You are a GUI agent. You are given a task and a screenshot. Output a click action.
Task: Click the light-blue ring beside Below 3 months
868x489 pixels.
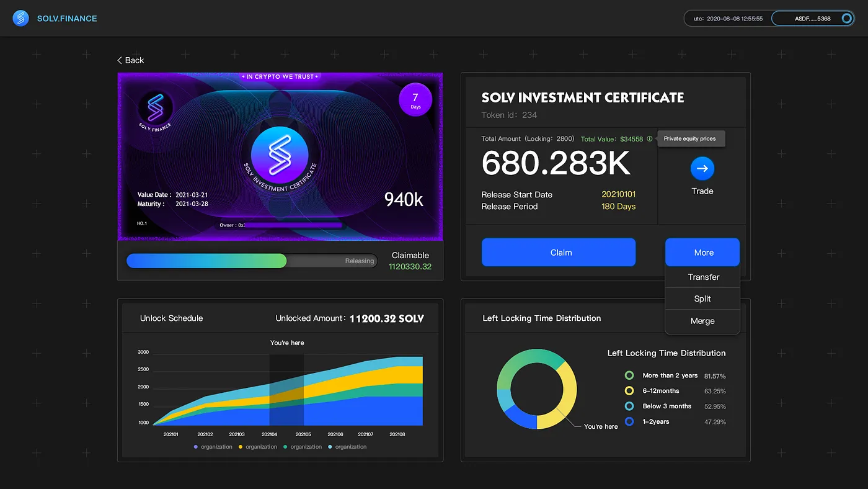point(629,406)
